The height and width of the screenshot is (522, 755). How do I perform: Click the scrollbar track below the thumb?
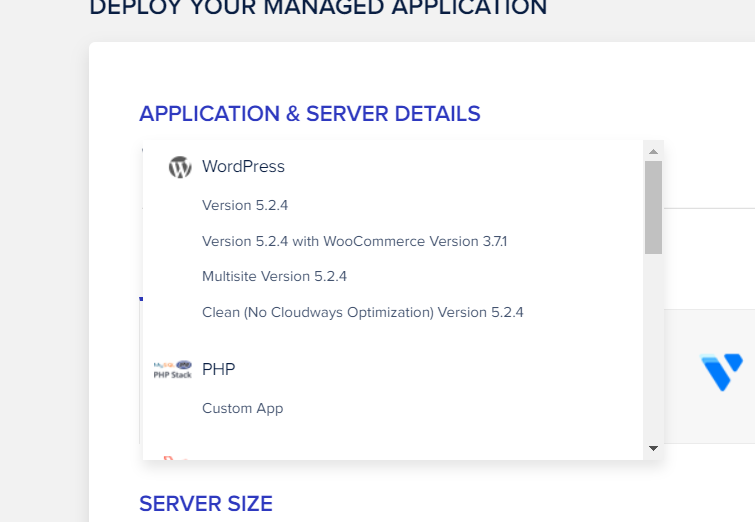(653, 350)
